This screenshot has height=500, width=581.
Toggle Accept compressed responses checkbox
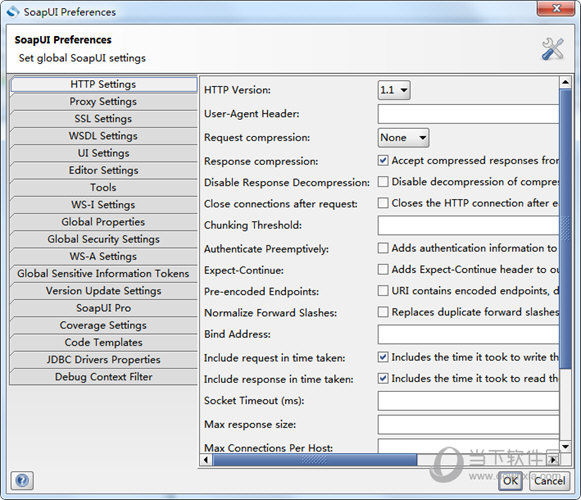click(383, 160)
